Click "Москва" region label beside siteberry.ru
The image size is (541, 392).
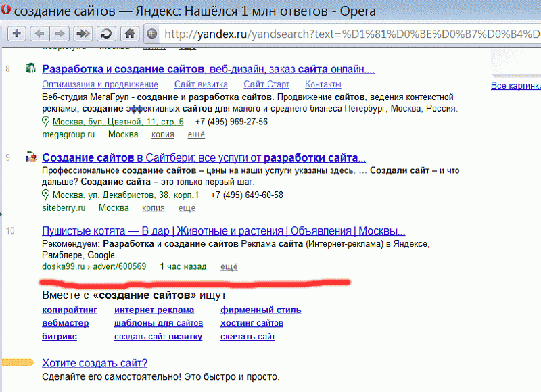click(114, 208)
